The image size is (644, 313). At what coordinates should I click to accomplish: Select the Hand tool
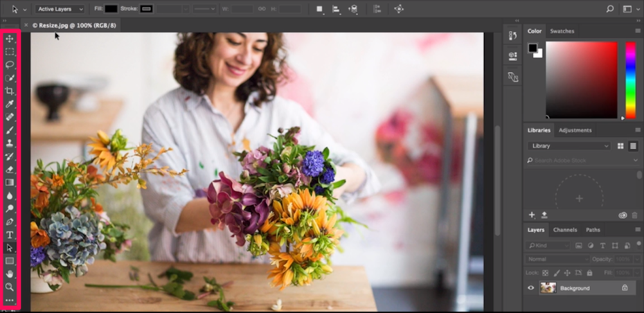coord(10,274)
